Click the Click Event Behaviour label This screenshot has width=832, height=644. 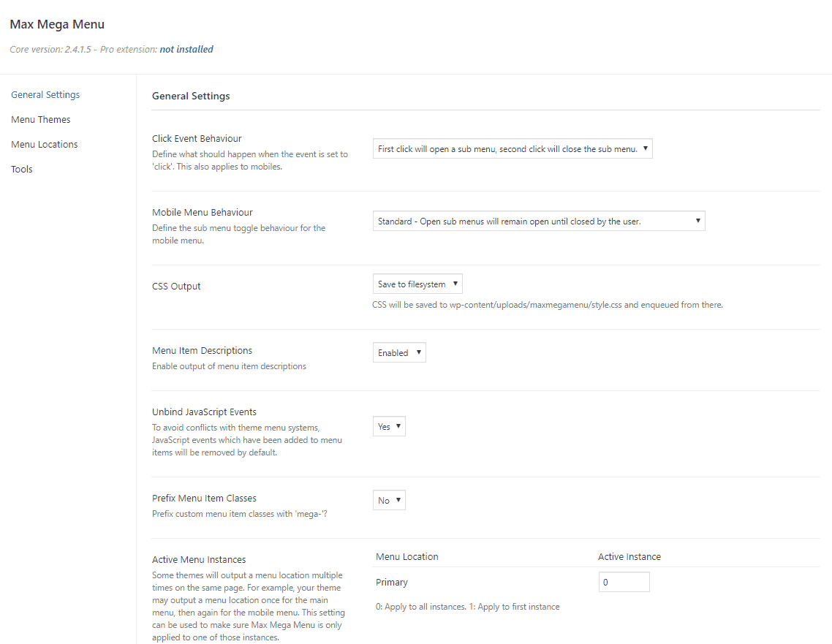tap(197, 139)
